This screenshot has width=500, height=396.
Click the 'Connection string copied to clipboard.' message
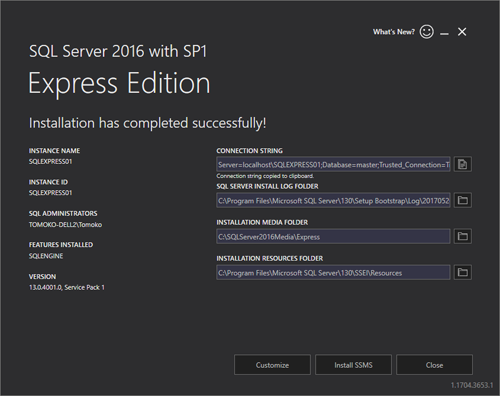(265, 176)
